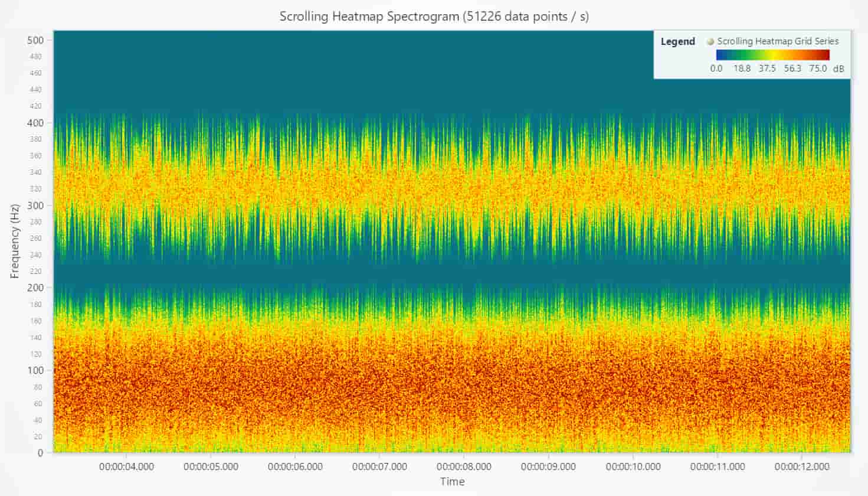Click the 00:00:08.000 time axis label
Image resolution: width=868 pixels, height=496 pixels.
464,466
